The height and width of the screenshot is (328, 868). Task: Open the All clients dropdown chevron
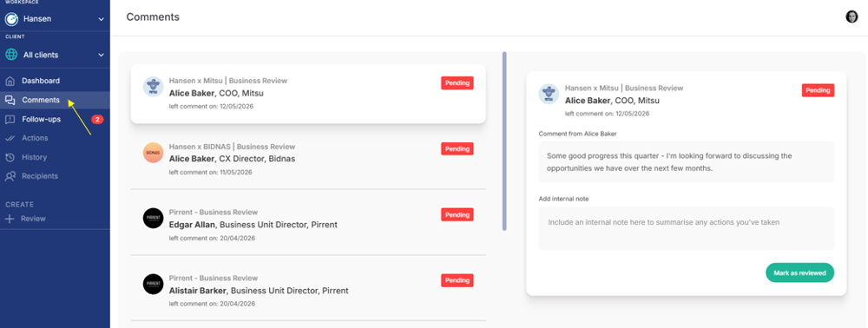pyautogui.click(x=101, y=56)
